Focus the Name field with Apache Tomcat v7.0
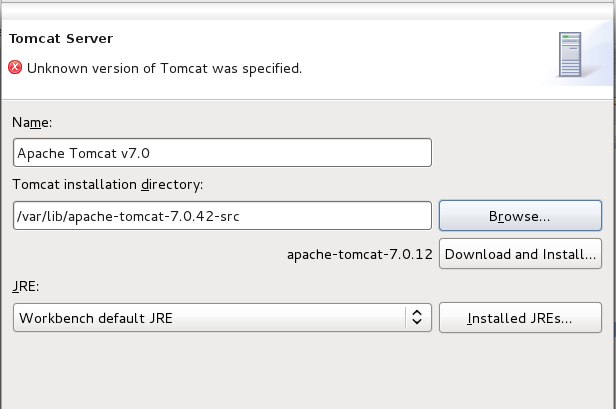This screenshot has width=616, height=409. 222,153
